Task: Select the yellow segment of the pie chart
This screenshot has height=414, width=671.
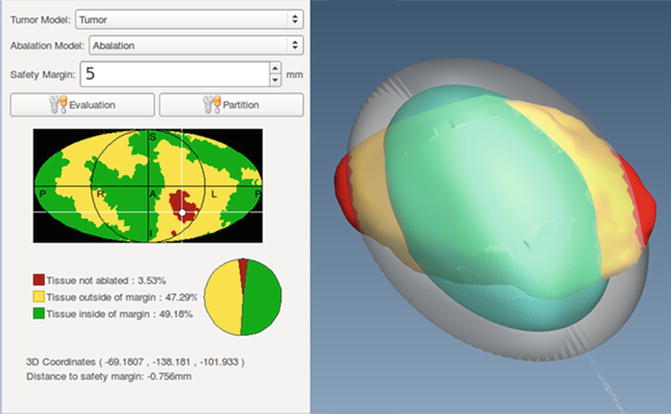Action: point(222,298)
